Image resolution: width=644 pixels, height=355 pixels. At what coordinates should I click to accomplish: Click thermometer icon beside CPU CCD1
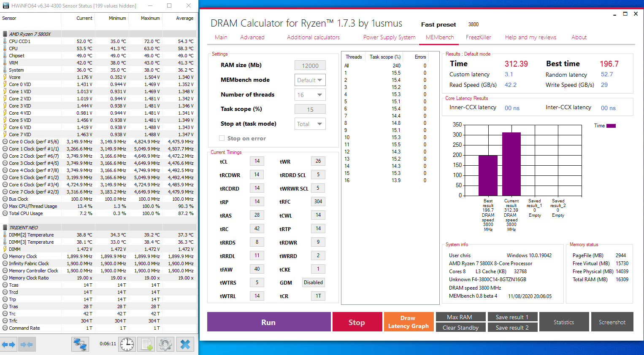[x=5, y=41]
